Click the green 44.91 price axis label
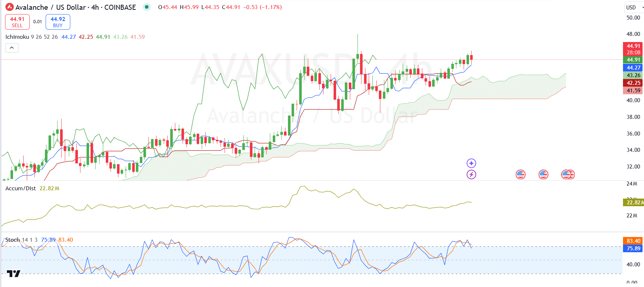644x287 pixels. coord(633,60)
